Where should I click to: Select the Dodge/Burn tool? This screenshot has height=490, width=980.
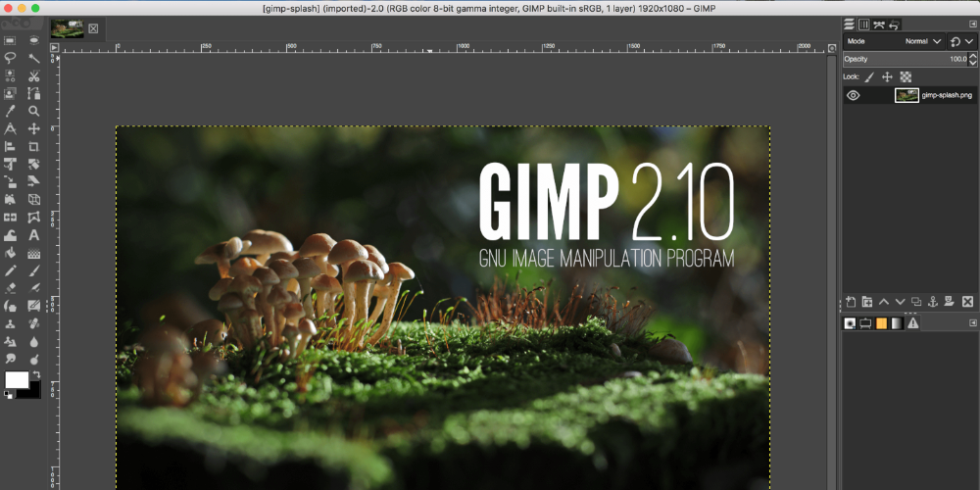tap(33, 359)
